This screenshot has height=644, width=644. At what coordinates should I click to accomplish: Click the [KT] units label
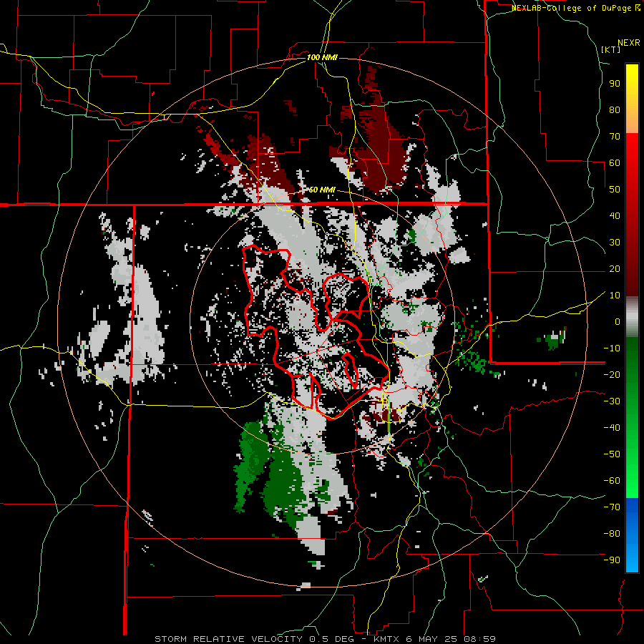(x=611, y=49)
